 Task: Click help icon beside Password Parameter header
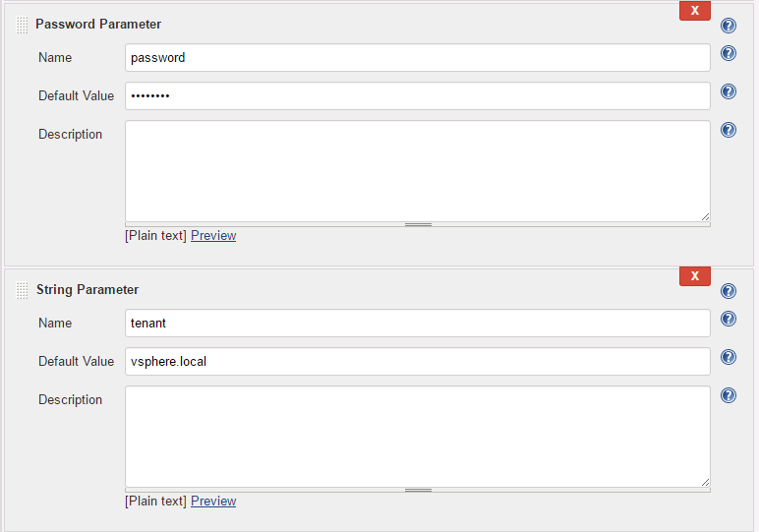[729, 26]
